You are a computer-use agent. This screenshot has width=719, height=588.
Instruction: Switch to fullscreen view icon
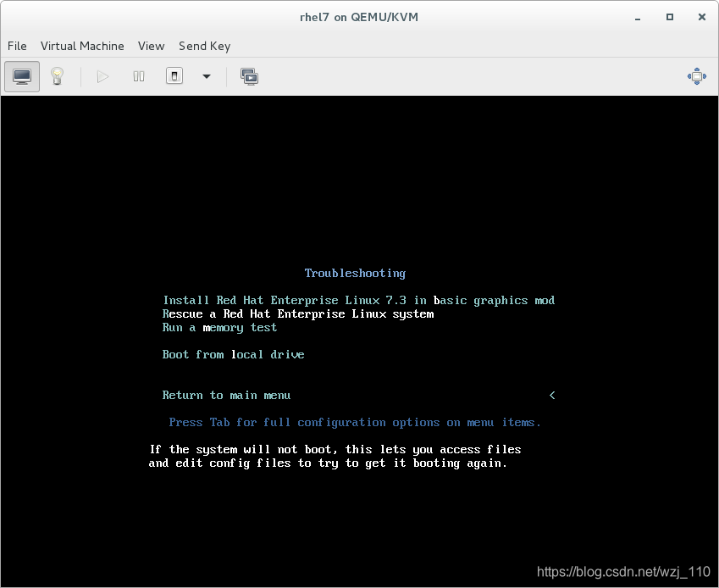(x=696, y=76)
